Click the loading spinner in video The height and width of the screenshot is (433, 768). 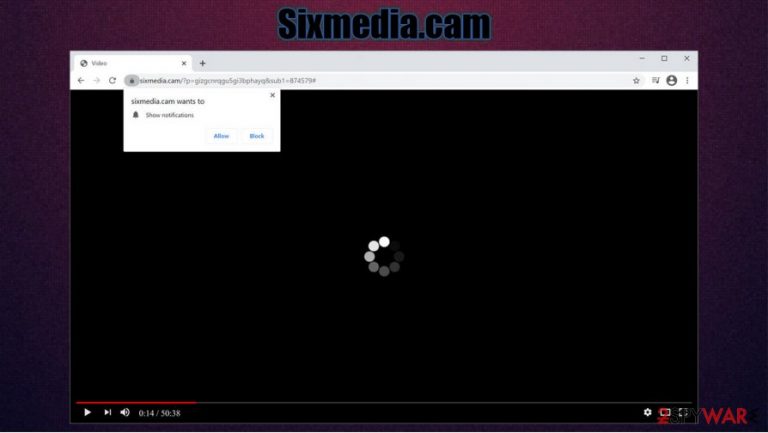click(x=384, y=256)
